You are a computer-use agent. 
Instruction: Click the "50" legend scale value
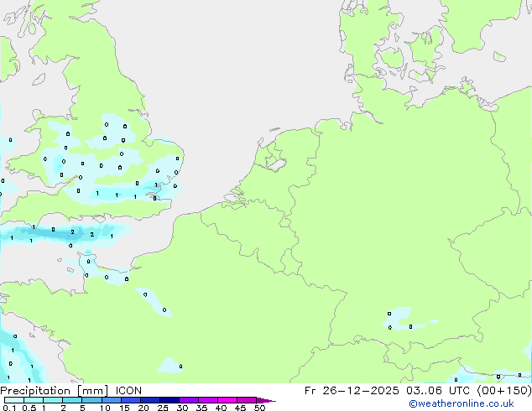coord(259,408)
